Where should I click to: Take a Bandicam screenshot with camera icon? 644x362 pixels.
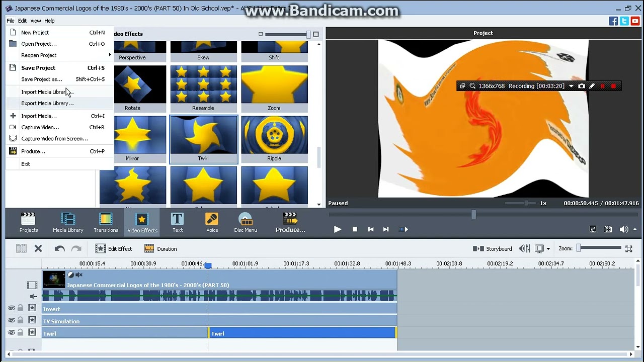click(582, 86)
